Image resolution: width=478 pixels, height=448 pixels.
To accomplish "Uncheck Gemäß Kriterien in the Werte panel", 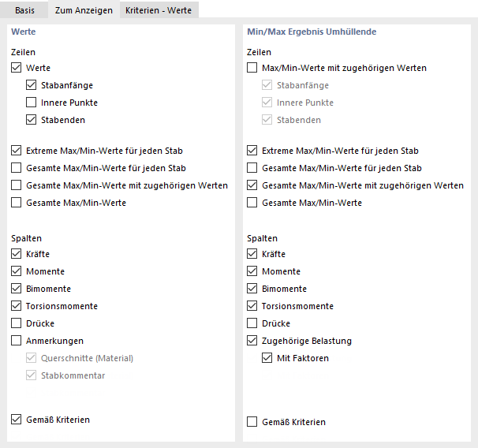I will click(x=17, y=420).
